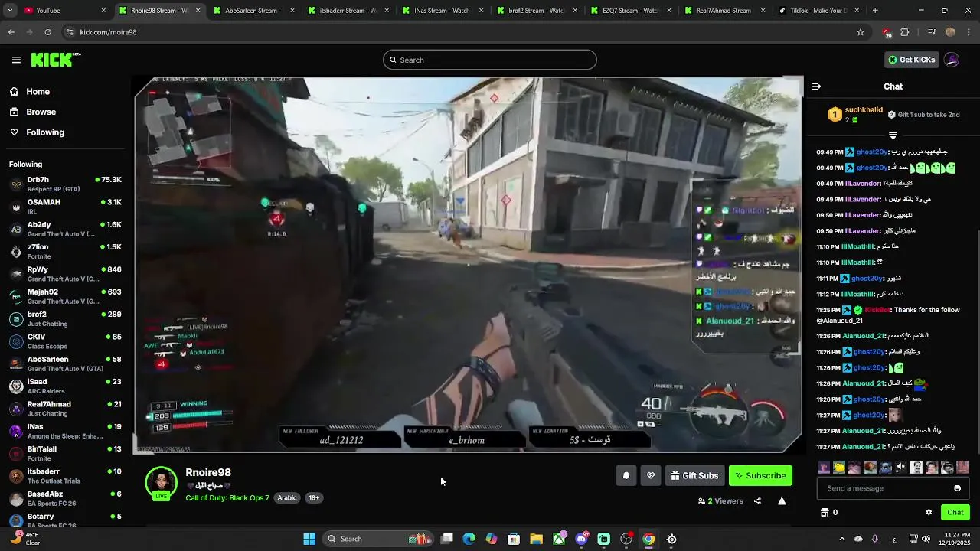Bookmark page with star icon
Viewport: 980px width, 551px height.
(x=861, y=32)
